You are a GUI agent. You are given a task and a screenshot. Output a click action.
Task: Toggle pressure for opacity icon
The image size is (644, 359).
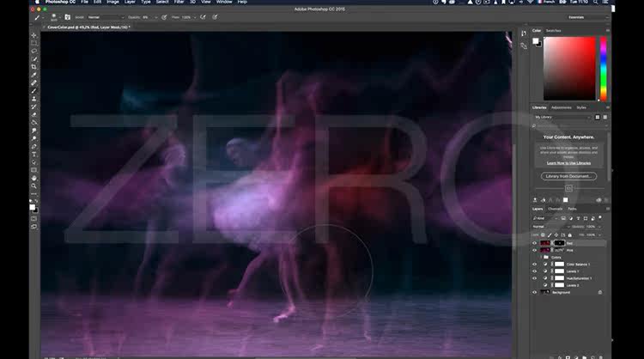164,17
